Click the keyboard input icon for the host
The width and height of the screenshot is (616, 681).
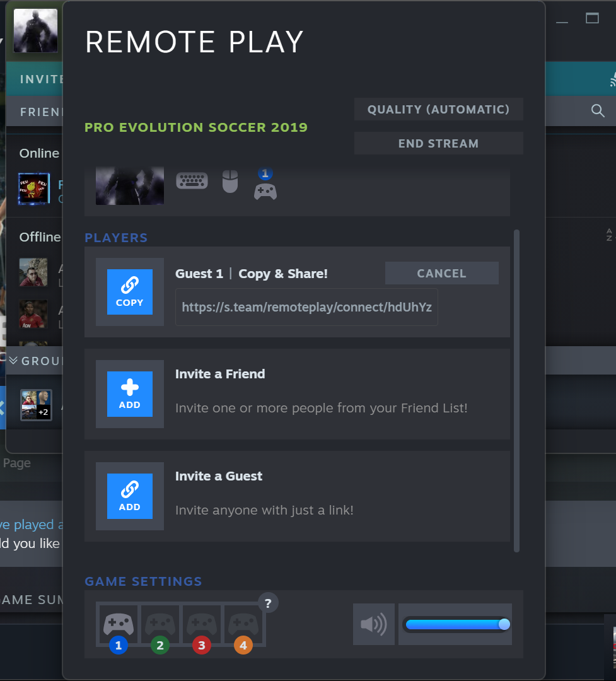[192, 180]
